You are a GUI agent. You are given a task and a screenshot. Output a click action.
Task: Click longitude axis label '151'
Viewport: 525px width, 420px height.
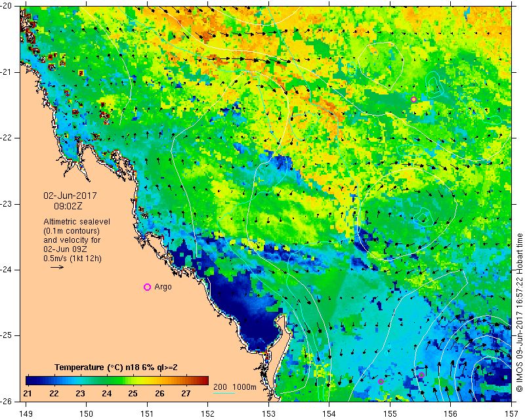point(147,414)
